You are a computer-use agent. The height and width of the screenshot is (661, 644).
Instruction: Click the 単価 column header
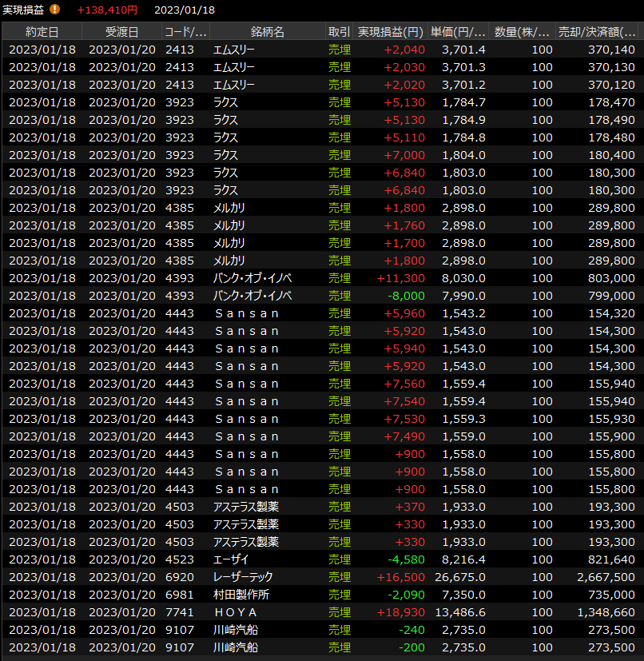pos(458,32)
